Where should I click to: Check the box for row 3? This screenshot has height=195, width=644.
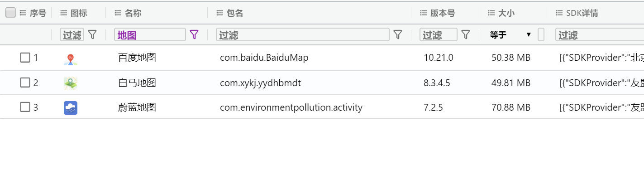click(25, 107)
